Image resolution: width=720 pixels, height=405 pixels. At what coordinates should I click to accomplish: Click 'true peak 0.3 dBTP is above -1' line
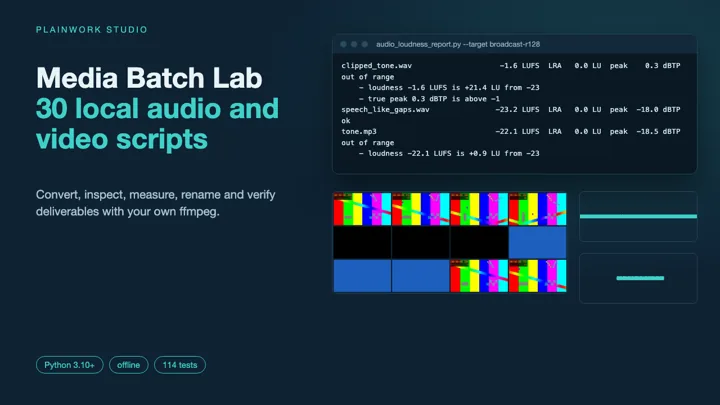click(429, 99)
